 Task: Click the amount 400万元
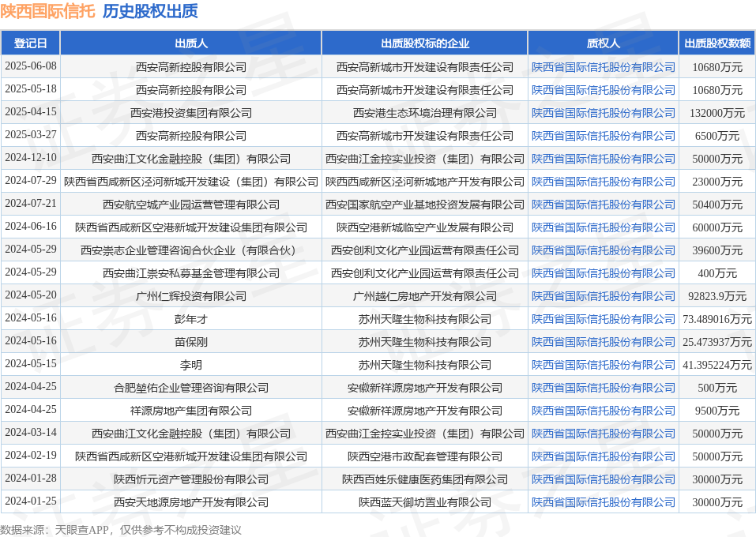pos(717,273)
